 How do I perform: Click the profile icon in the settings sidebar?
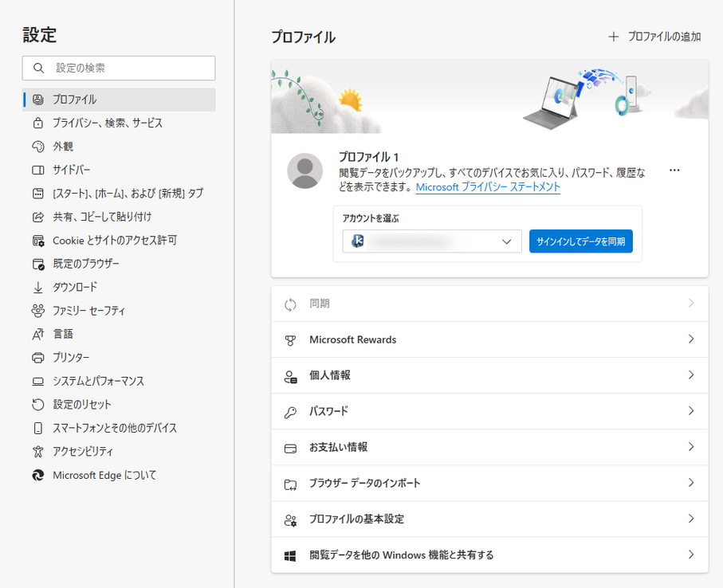pyautogui.click(x=37, y=100)
